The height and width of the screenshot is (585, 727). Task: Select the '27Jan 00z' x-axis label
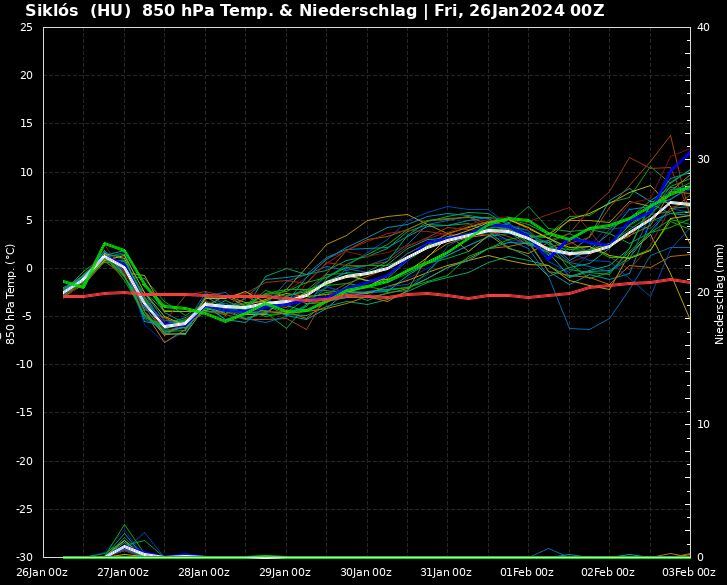(122, 572)
